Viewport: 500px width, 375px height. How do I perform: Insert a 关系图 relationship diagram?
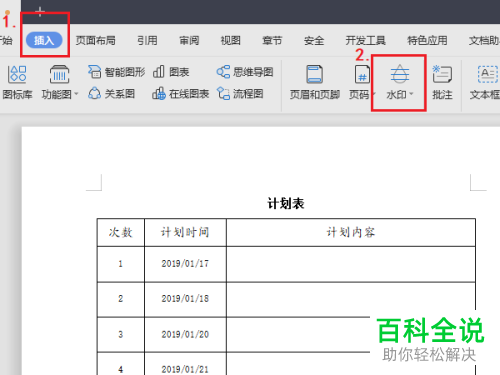(x=111, y=94)
